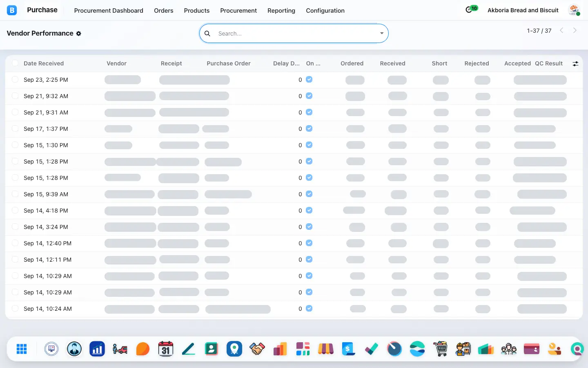Sort by Date Received column header
This screenshot has width=588, height=368.
[44, 63]
